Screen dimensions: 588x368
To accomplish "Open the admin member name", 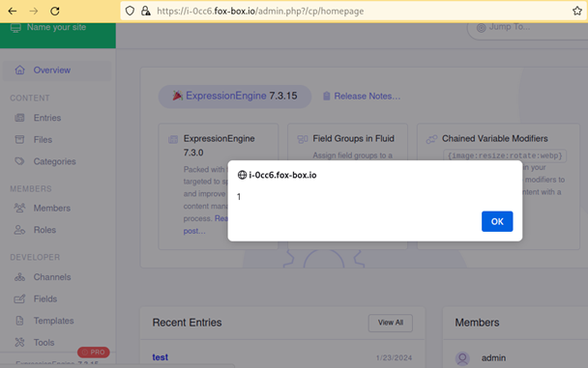I will [493, 358].
